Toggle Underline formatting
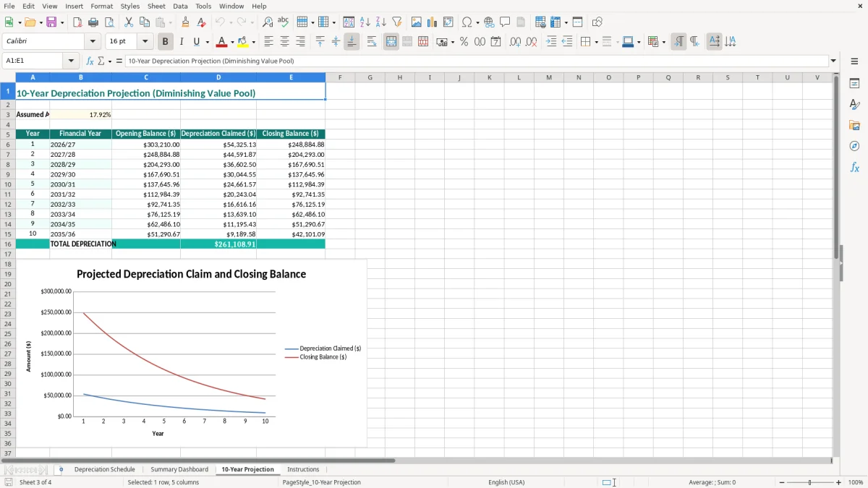868x488 pixels. click(x=197, y=42)
